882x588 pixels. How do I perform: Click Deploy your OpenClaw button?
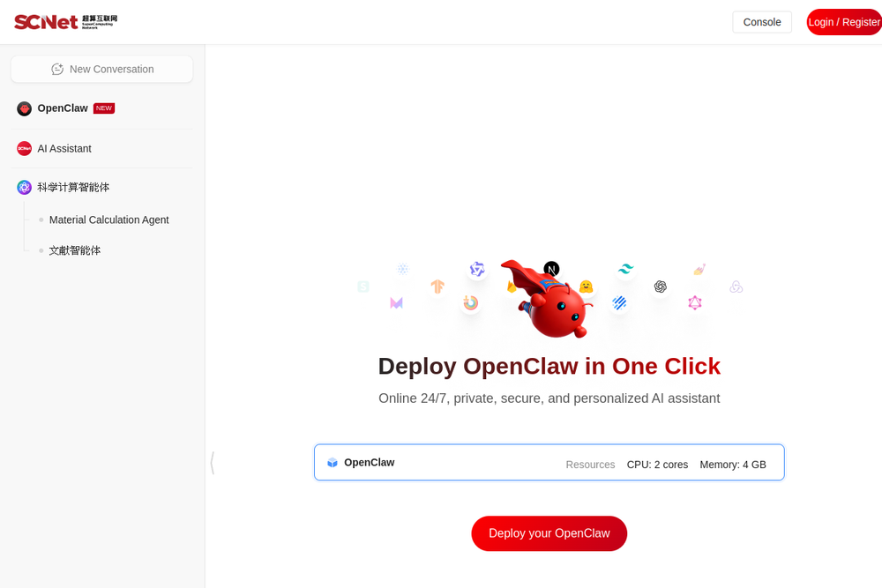549,533
